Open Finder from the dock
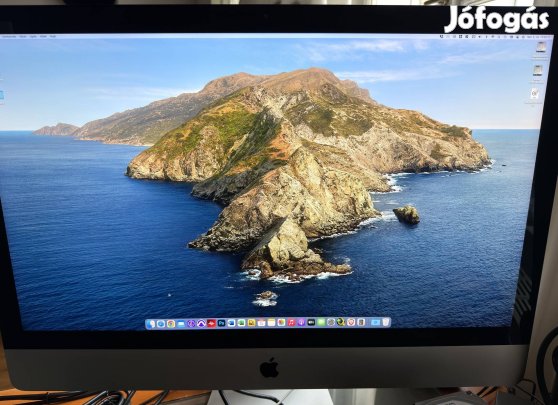 tap(151, 323)
